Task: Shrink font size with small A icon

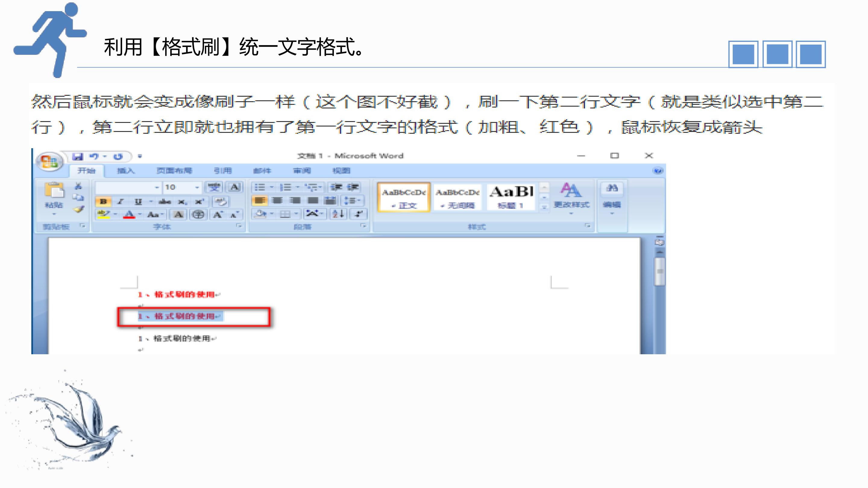Action: pos(234,214)
